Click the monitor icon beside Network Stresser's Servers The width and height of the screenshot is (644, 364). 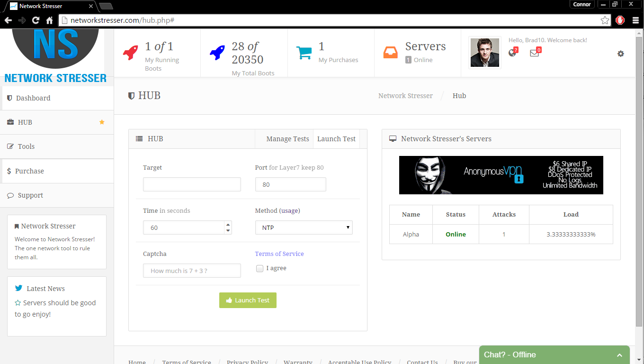[x=393, y=139]
